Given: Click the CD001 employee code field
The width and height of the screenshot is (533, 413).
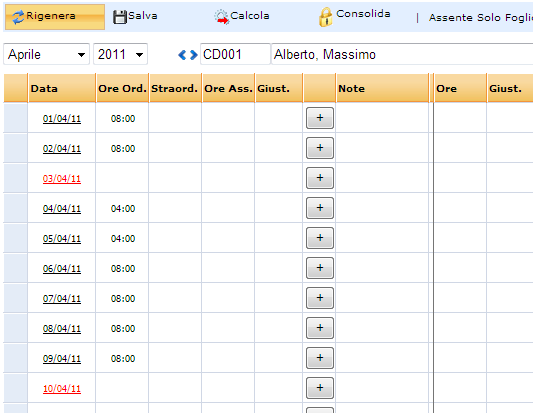Looking at the screenshot, I should tap(235, 54).
